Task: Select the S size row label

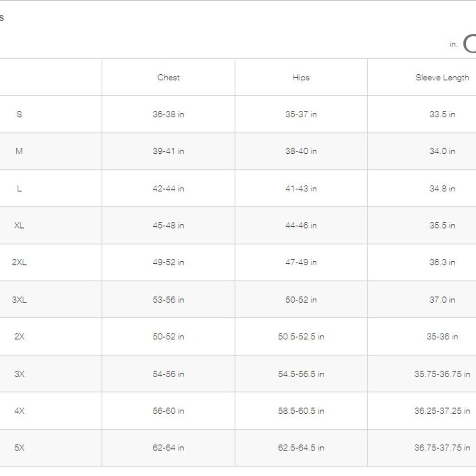Action: pos(19,114)
